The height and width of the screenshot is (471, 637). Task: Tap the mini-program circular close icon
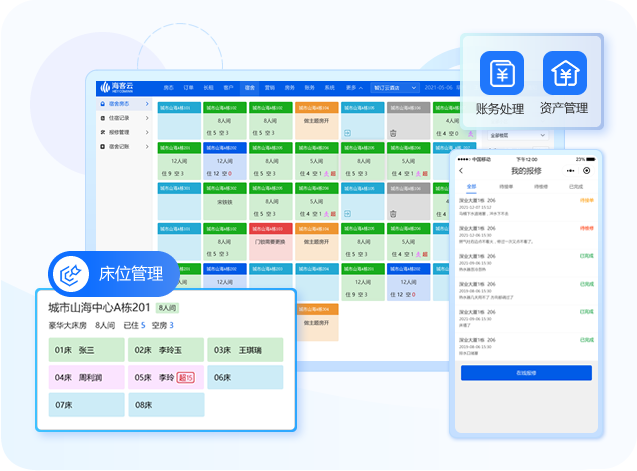pos(587,171)
